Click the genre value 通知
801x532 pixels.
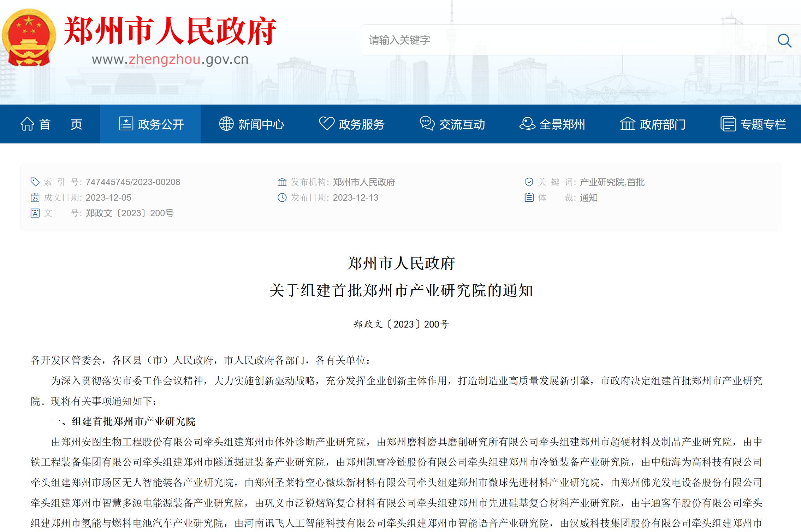click(x=588, y=197)
